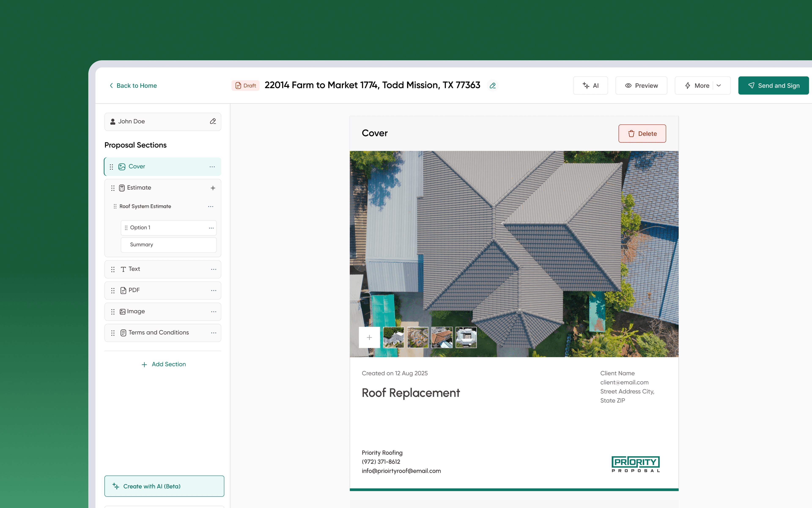Click the drag handle on Text section
The width and height of the screenshot is (812, 508).
pyautogui.click(x=113, y=269)
